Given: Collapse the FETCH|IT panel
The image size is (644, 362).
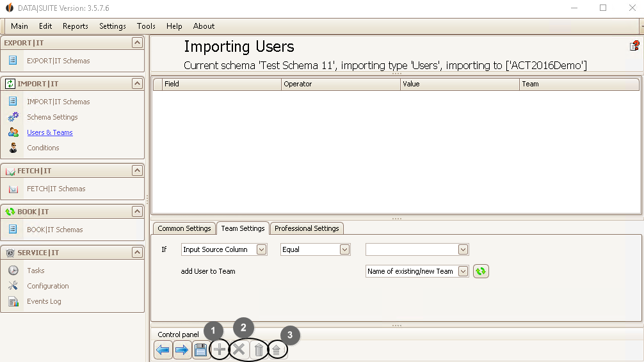Looking at the screenshot, I should (137, 170).
